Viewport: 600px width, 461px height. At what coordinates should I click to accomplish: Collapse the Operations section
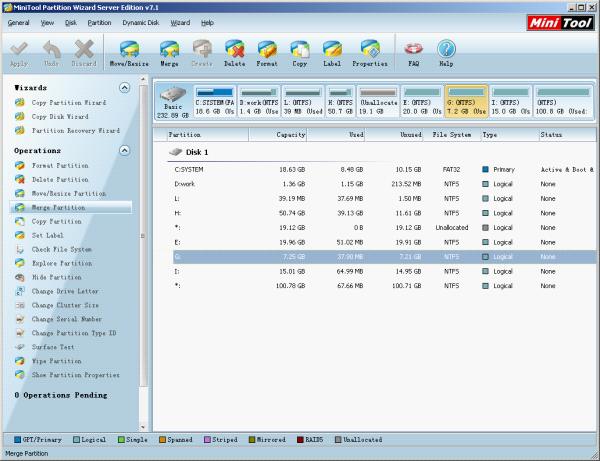(124, 150)
